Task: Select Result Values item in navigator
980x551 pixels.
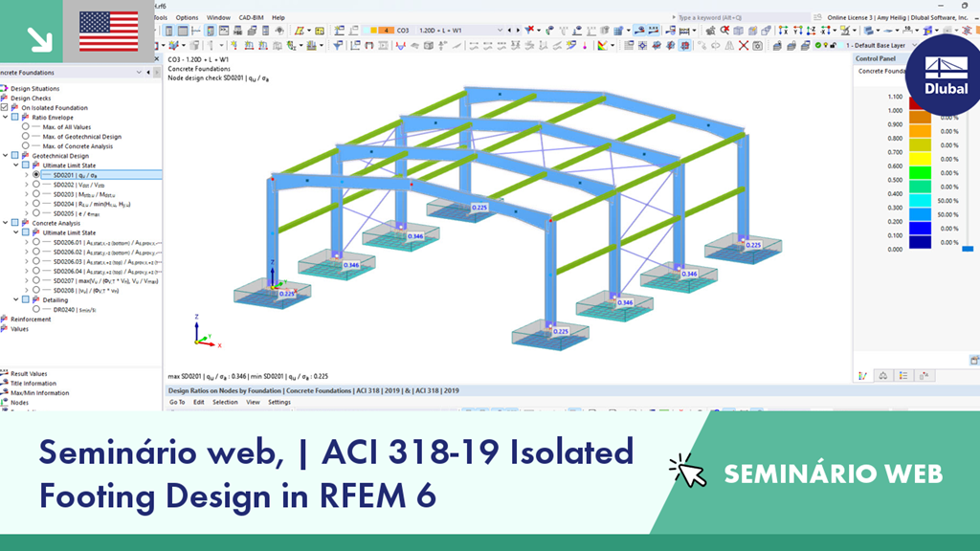Action: coord(29,374)
